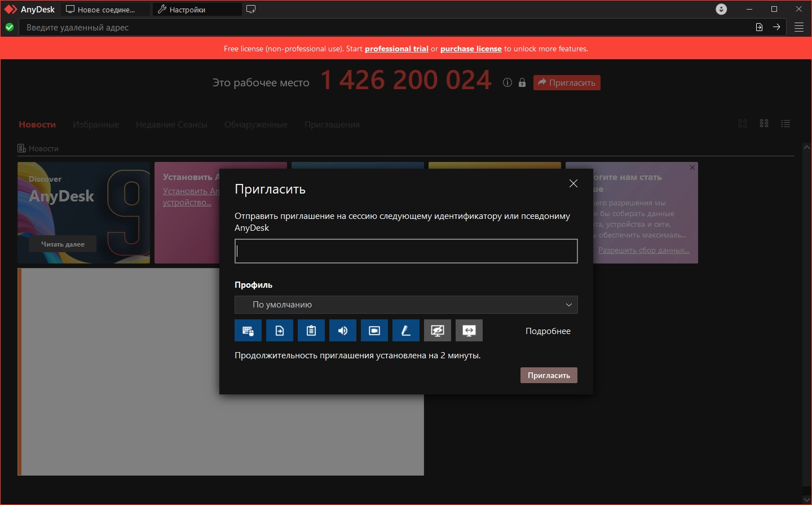This screenshot has height=505, width=812.
Task: Click the Discover AnyDesk 9 card
Action: pos(84,212)
